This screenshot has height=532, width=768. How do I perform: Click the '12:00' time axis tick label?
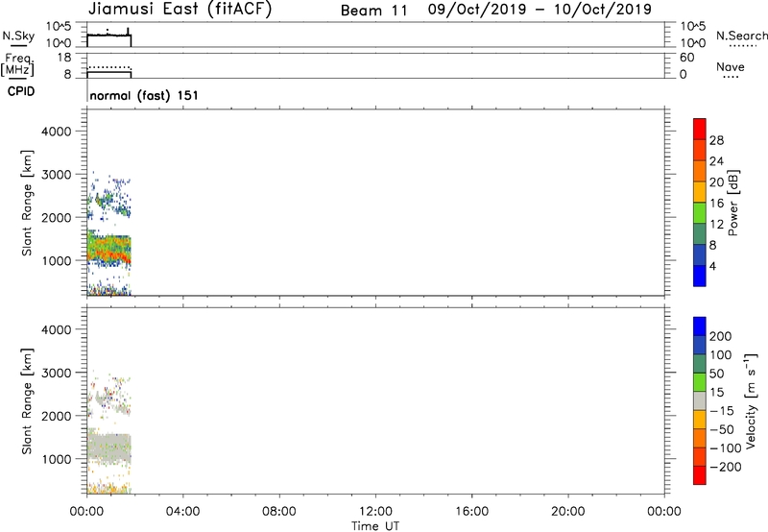click(375, 512)
